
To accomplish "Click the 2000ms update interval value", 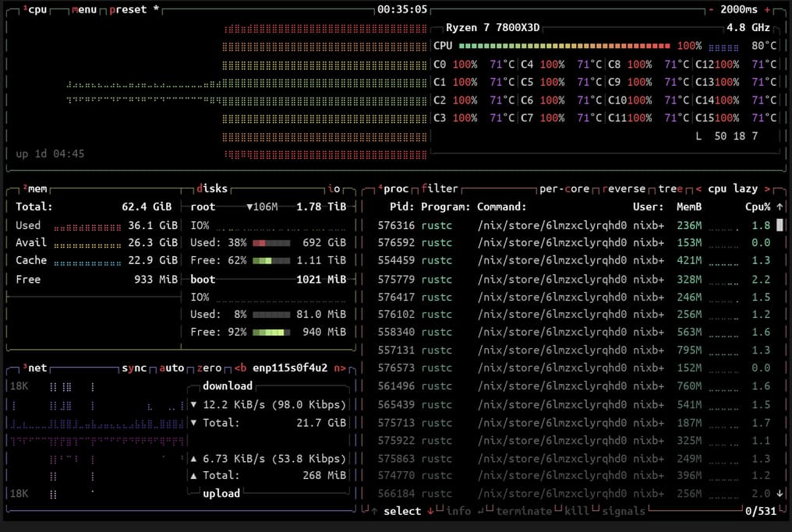I will pyautogui.click(x=739, y=9).
